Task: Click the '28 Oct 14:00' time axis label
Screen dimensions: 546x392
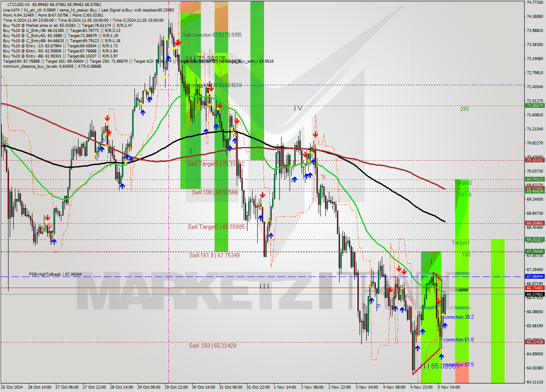Action: [x=121, y=387]
